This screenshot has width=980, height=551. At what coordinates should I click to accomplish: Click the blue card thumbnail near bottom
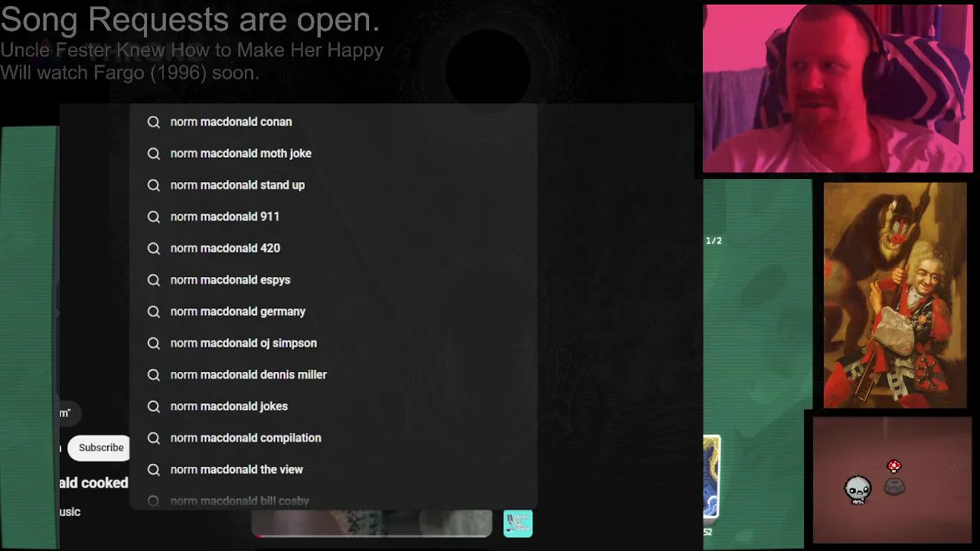click(711, 477)
